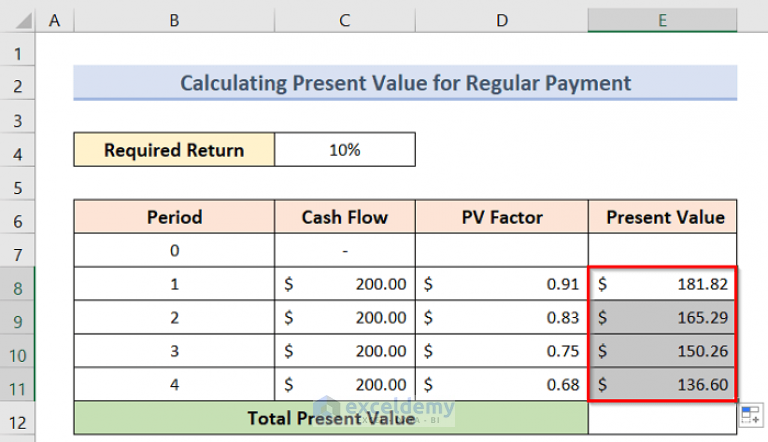This screenshot has height=442, width=768.
Task: Select the empty PV Factor cell for period 0
Action: pyautogui.click(x=502, y=250)
